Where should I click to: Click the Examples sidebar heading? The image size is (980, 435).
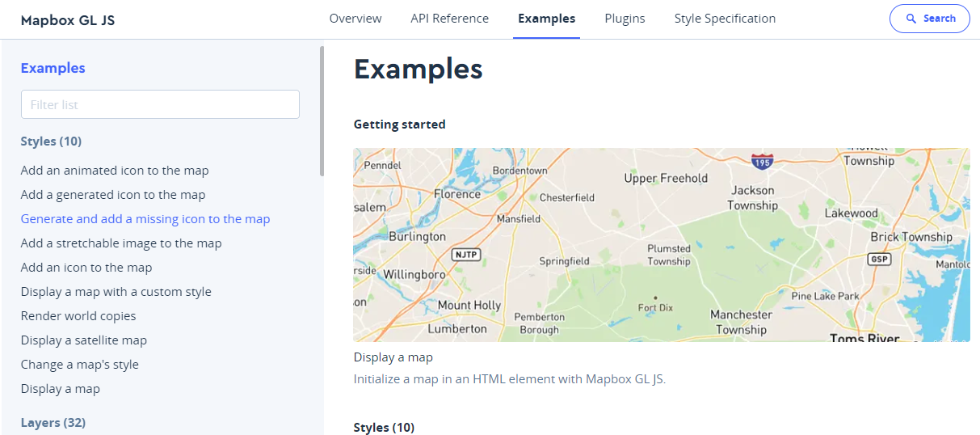[53, 68]
